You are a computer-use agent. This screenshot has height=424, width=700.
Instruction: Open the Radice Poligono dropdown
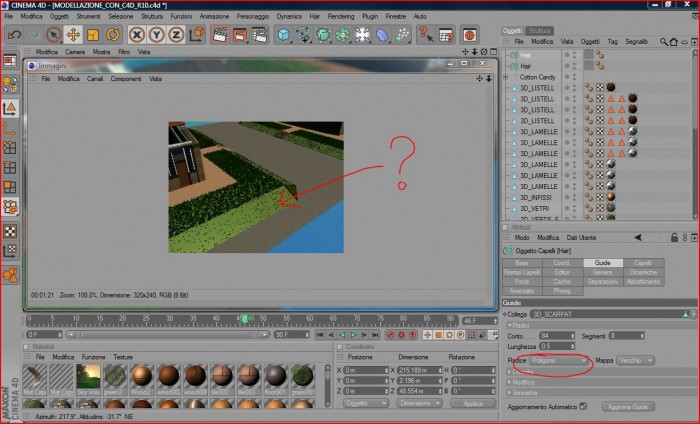(558, 360)
